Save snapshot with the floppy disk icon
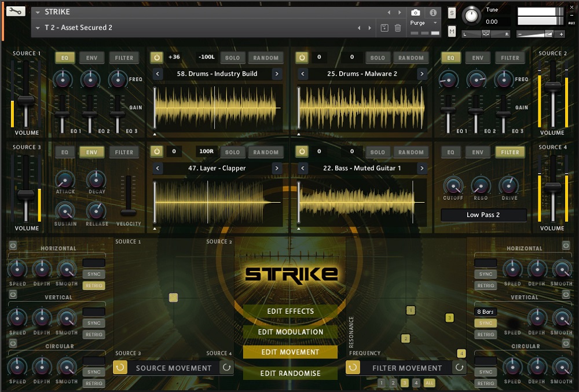The image size is (579, 392). click(384, 28)
